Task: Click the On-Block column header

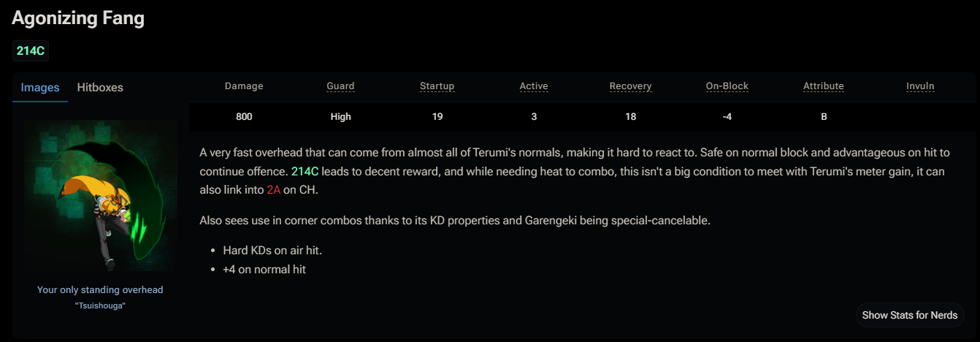Action: pos(727,86)
